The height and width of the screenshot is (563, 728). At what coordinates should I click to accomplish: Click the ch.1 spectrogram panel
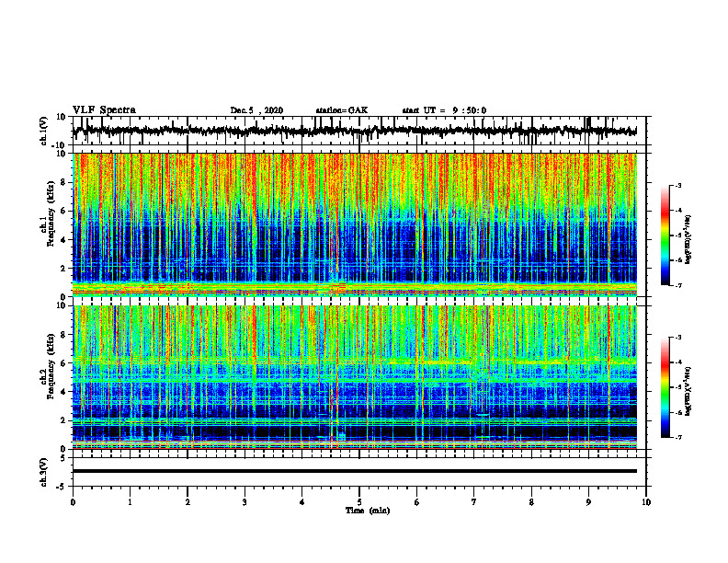(x=355, y=224)
